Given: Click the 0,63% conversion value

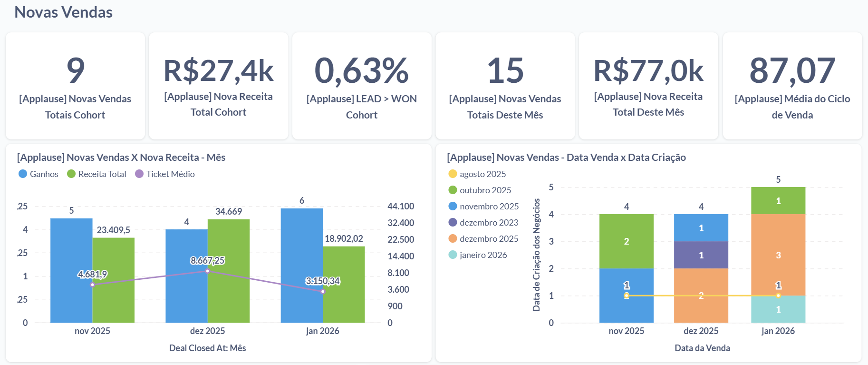Looking at the screenshot, I should 362,70.
